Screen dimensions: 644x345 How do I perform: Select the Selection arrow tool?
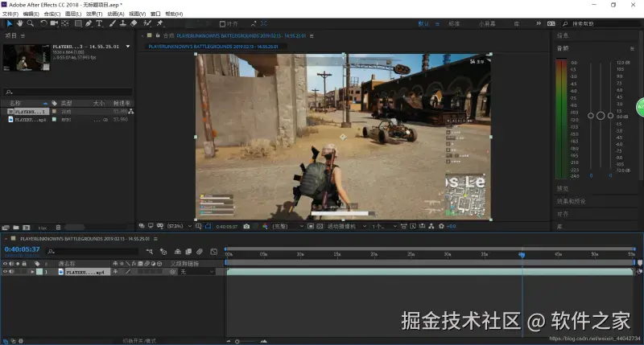10,23
